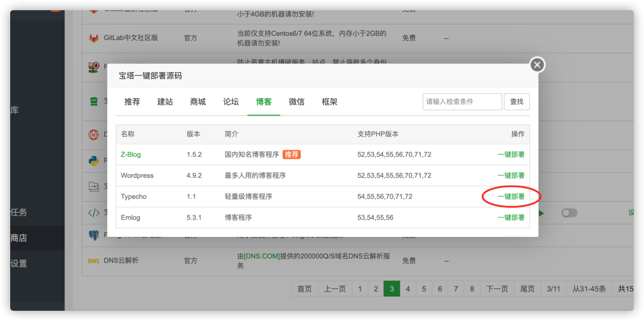Screen dimensions: 644x321
Task: Go to page 2
Action: [x=376, y=289]
